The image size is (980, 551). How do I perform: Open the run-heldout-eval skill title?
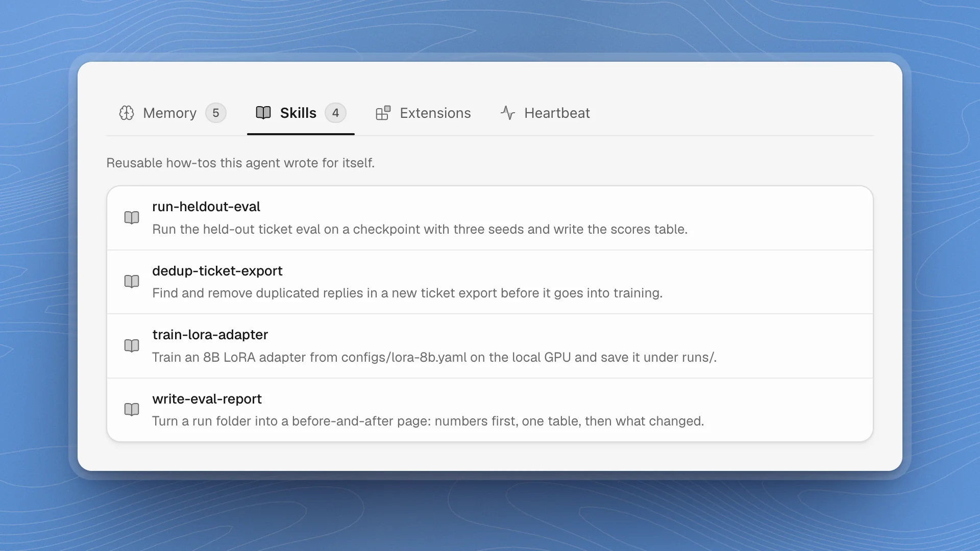[x=206, y=207]
